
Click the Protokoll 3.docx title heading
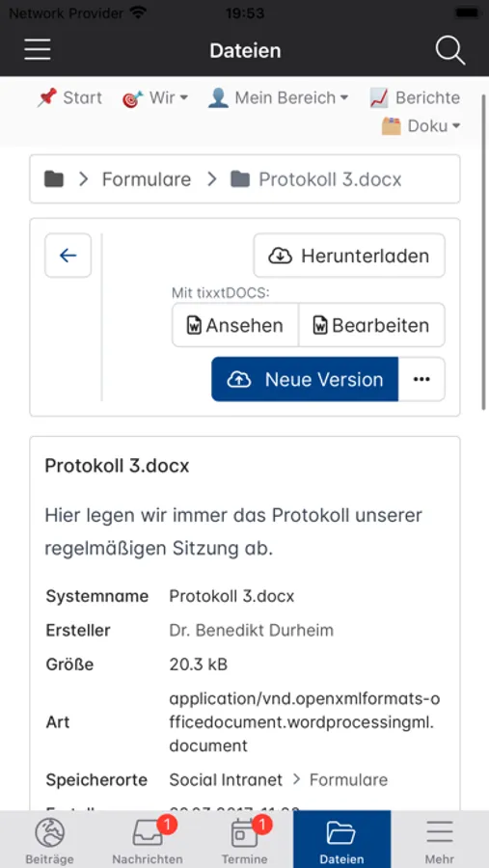tap(117, 466)
